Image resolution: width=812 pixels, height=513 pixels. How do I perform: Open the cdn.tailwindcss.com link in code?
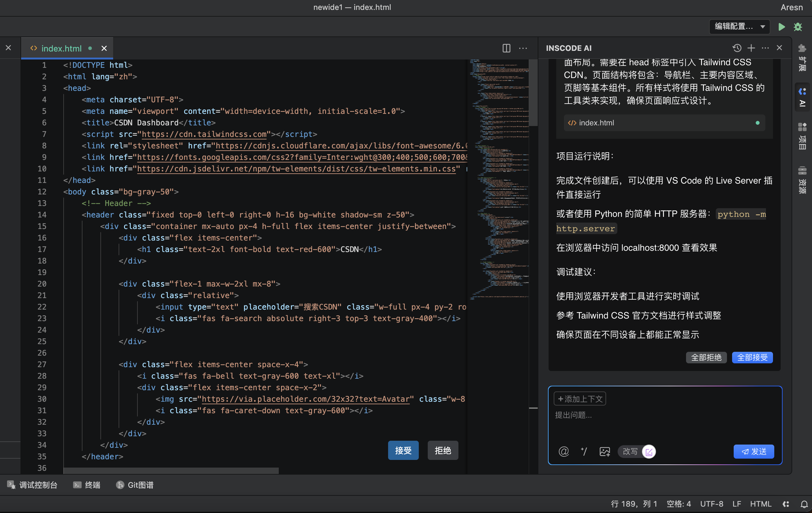coord(204,134)
